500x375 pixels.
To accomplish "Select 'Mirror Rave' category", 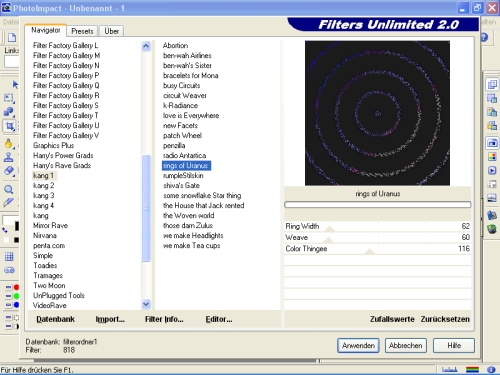I will tap(50, 225).
